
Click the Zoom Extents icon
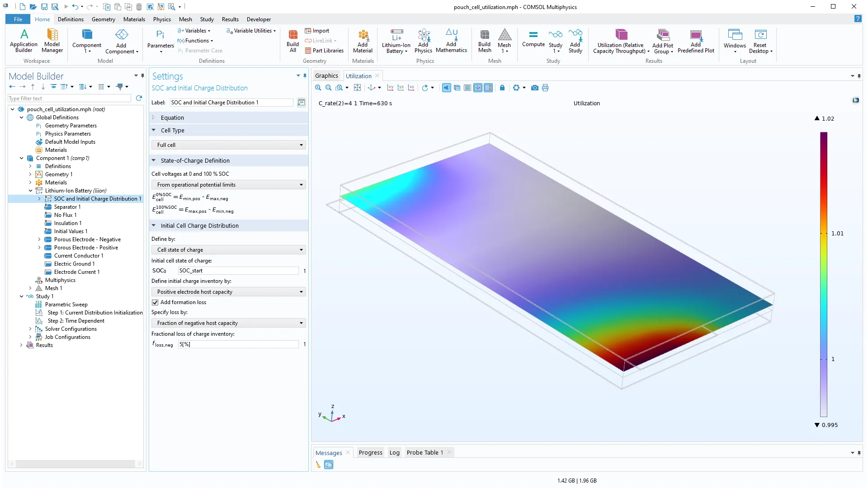tap(357, 88)
